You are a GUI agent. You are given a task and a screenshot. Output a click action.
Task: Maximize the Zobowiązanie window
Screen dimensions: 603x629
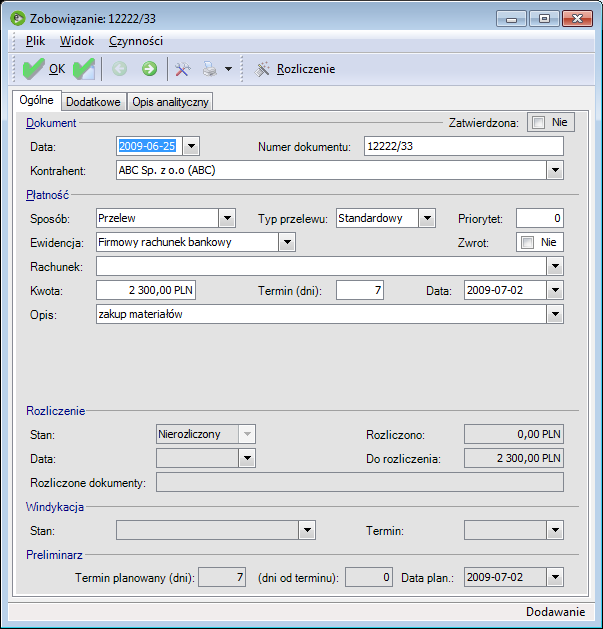[544, 19]
